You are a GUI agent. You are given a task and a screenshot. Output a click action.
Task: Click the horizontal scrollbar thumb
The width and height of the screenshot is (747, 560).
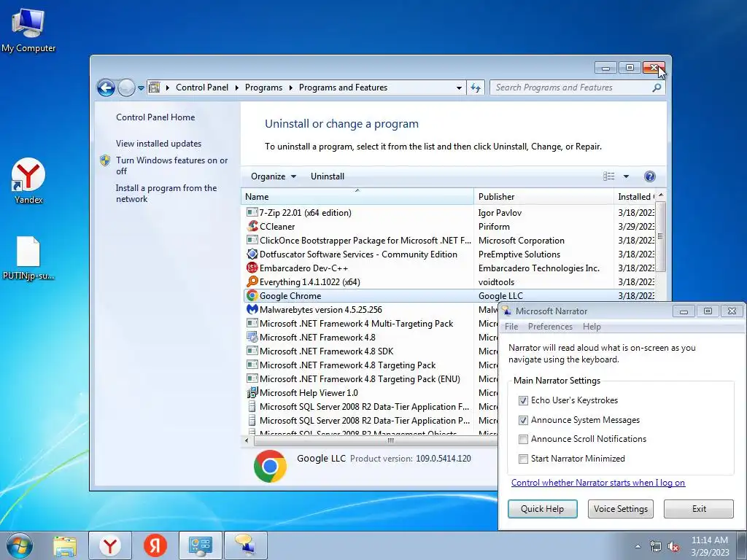pos(391,441)
